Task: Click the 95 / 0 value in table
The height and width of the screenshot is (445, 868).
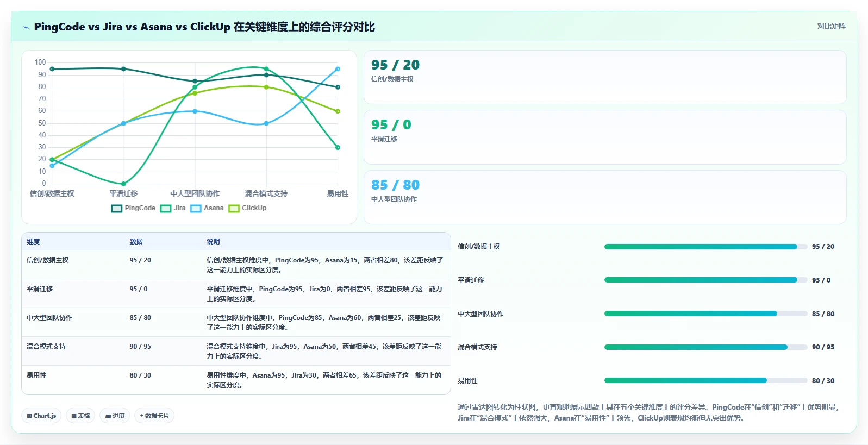Action: pyautogui.click(x=139, y=289)
